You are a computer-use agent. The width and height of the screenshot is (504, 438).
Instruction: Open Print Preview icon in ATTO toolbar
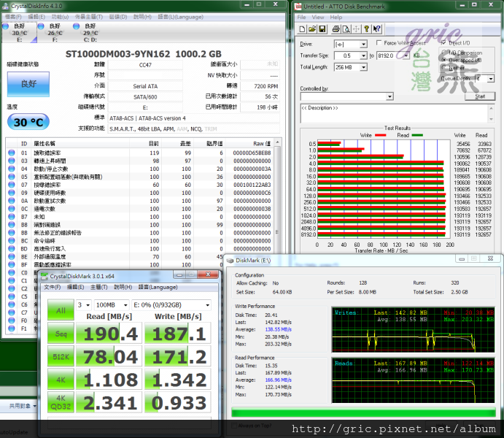(x=347, y=29)
